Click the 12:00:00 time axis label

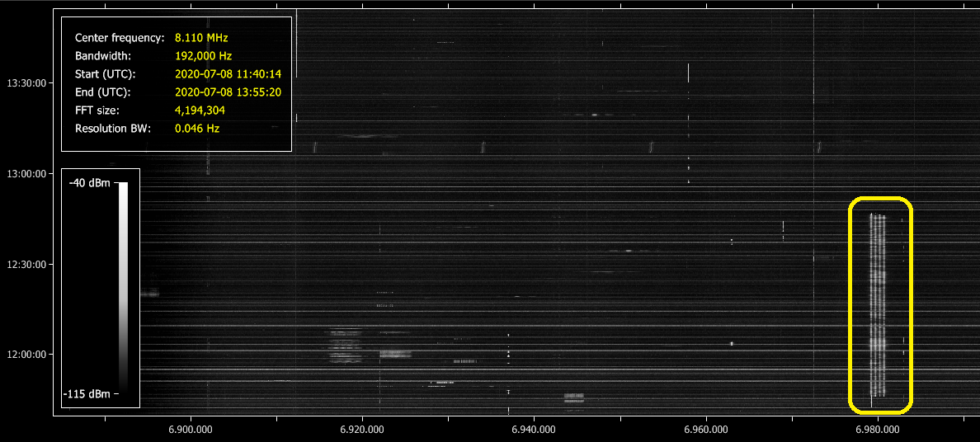[26, 355]
